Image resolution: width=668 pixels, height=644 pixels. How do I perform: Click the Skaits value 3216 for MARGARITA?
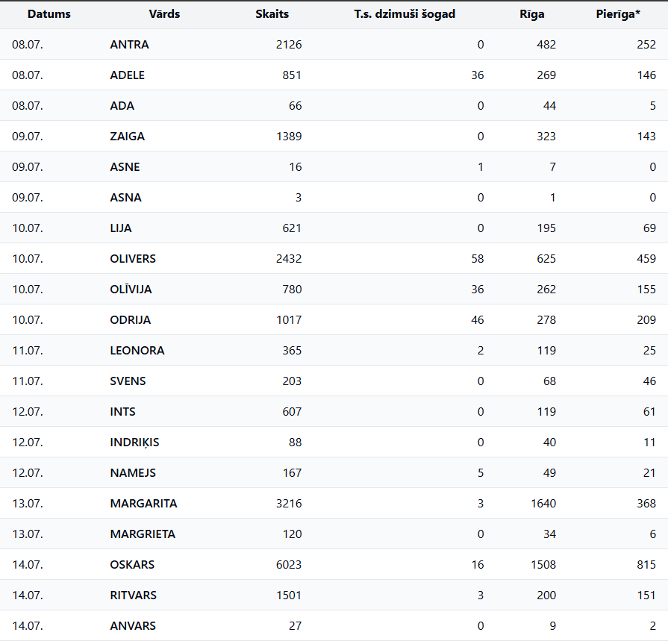(289, 504)
